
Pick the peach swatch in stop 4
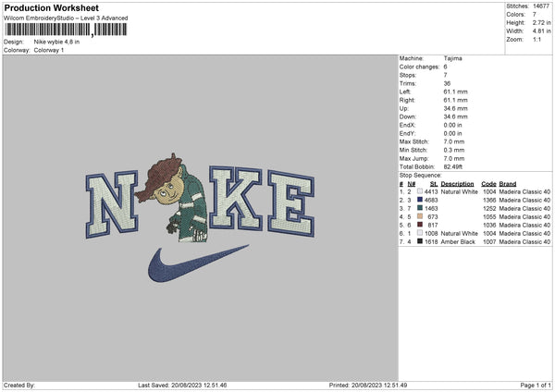point(420,216)
